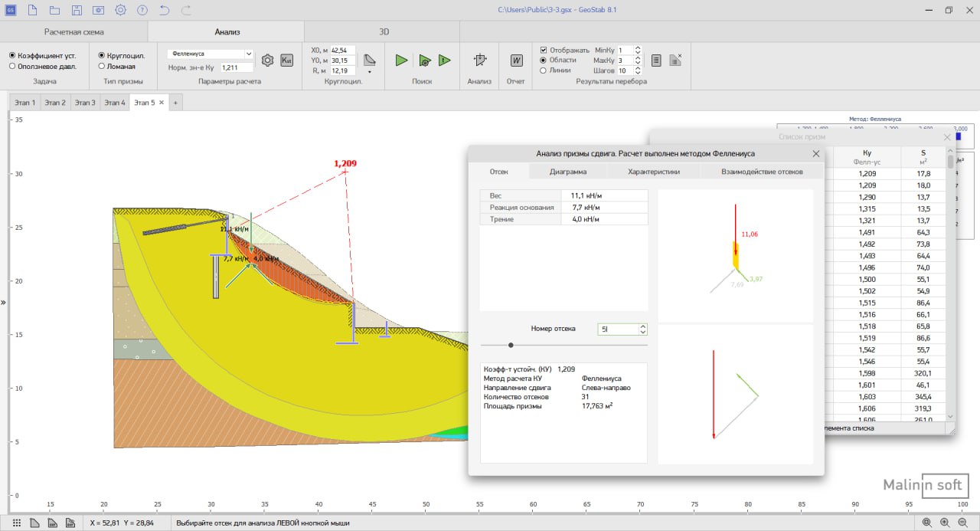Click the Анализ prism analysis icon

480,61
